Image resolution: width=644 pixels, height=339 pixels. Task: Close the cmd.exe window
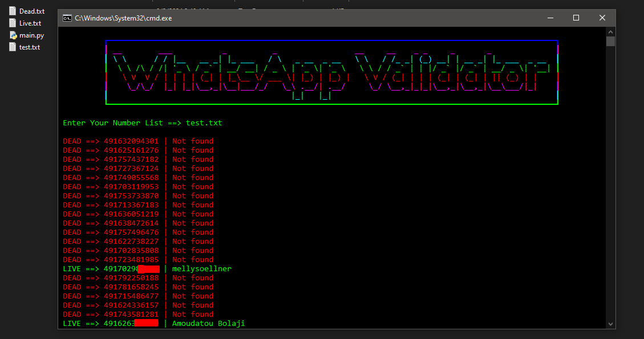tap(602, 18)
